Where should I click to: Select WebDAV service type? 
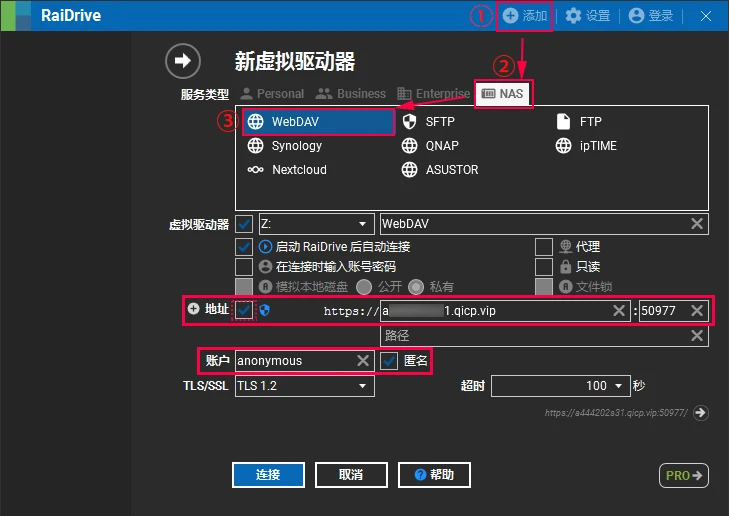[318, 122]
